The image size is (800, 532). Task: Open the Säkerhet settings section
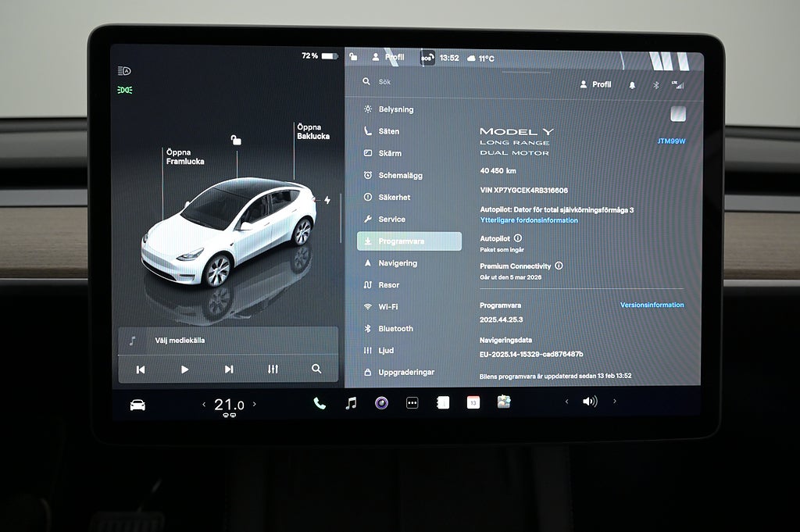[395, 198]
